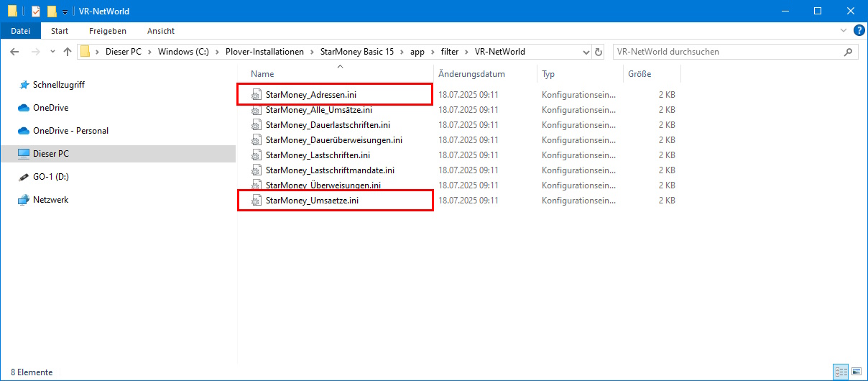
Task: Go back with the left arrow
Action: (x=15, y=52)
